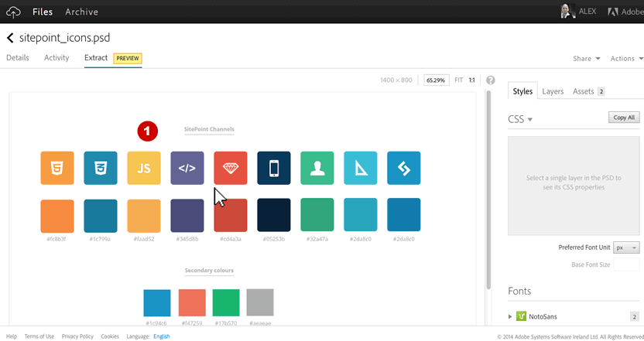This screenshot has width=644, height=341.
Task: Open the Cookies footer link
Action: point(110,336)
